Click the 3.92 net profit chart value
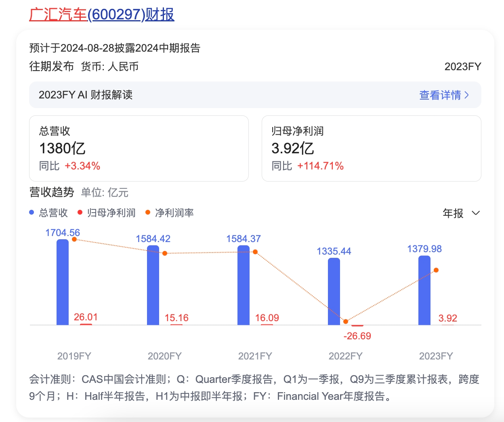Image resolution: width=504 pixels, height=422 pixels. click(448, 318)
